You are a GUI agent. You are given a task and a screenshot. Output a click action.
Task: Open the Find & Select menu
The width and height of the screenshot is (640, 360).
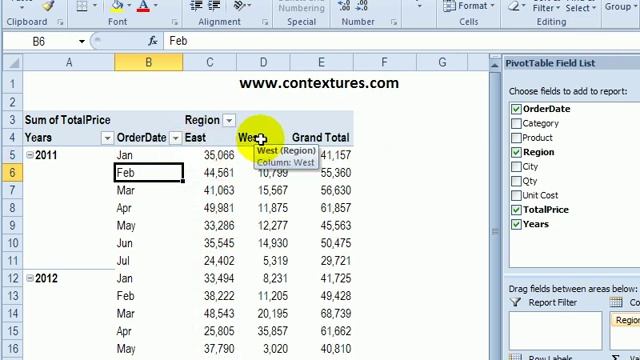click(x=581, y=8)
